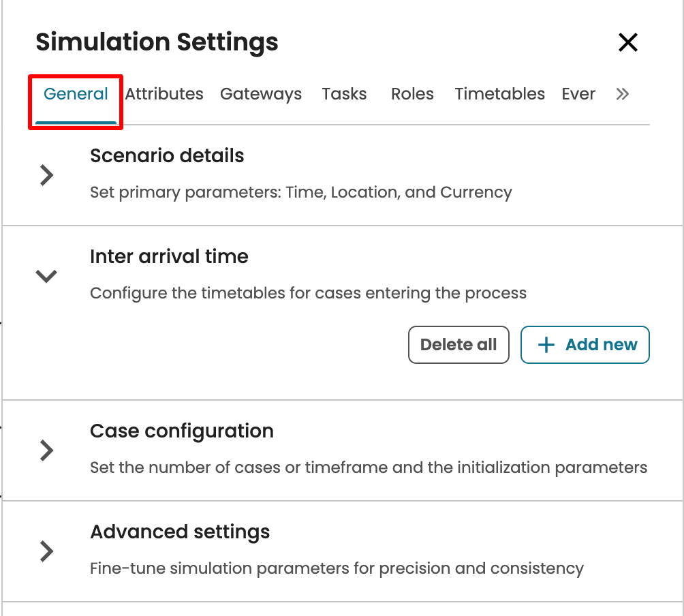Show more tabs with double-chevron icon
This screenshot has height=616, width=684.
(x=622, y=94)
